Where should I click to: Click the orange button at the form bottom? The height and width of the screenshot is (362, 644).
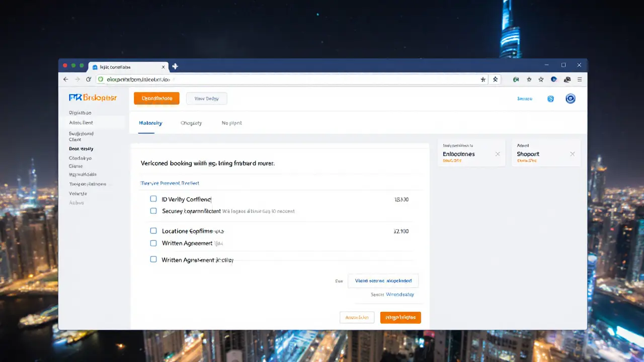[400, 317]
